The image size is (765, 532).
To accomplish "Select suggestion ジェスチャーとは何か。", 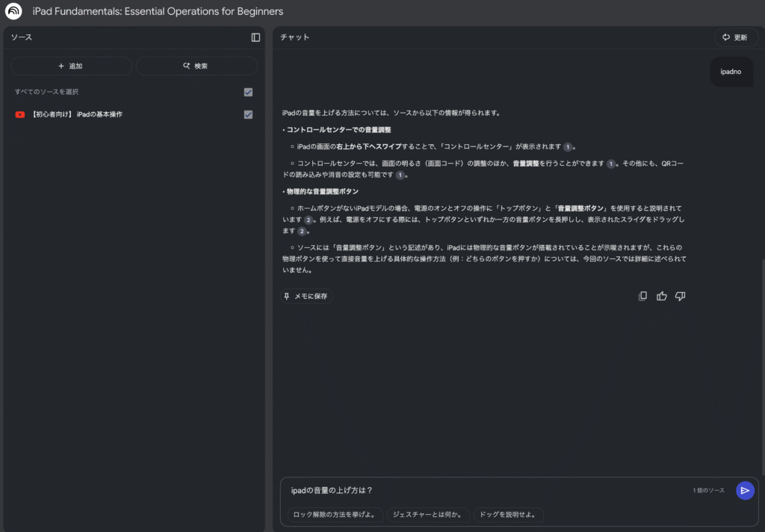I will [428, 514].
